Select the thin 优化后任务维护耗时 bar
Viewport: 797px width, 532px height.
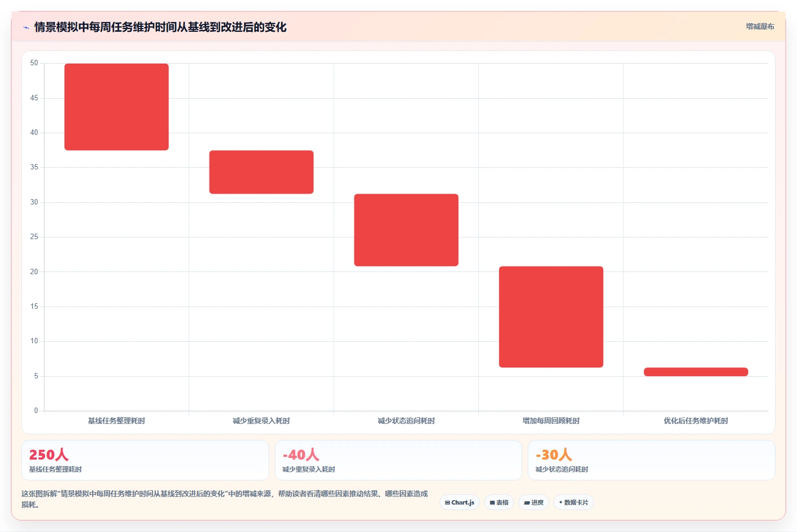click(696, 372)
